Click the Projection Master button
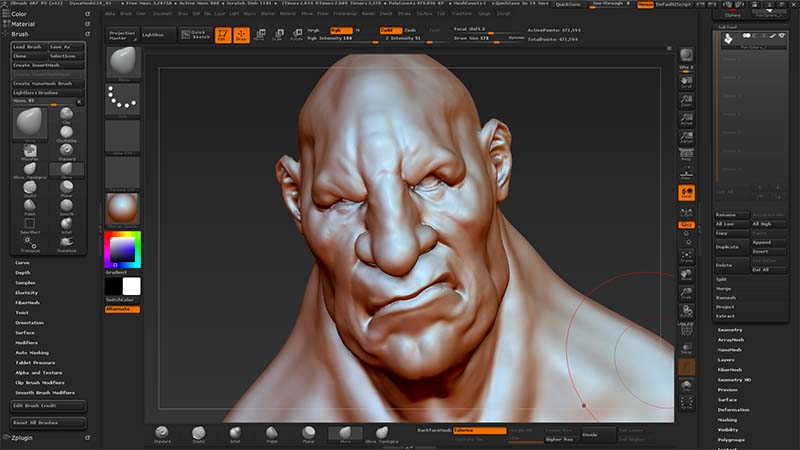The width and height of the screenshot is (800, 450). pyautogui.click(x=122, y=35)
